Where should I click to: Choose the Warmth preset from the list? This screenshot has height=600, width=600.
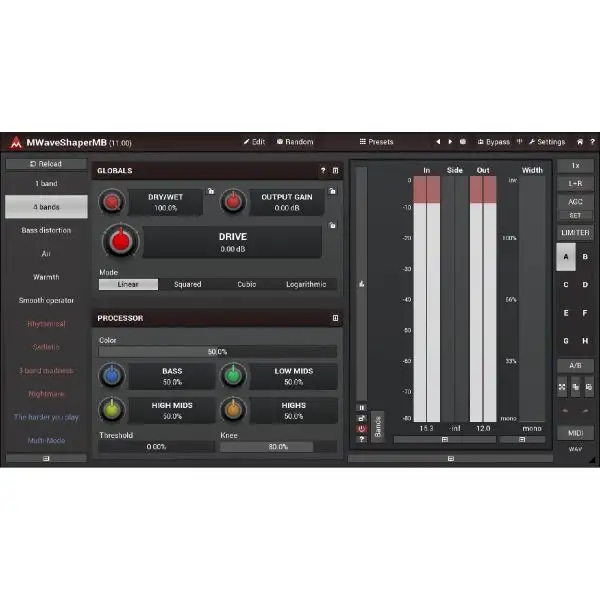[x=46, y=277]
